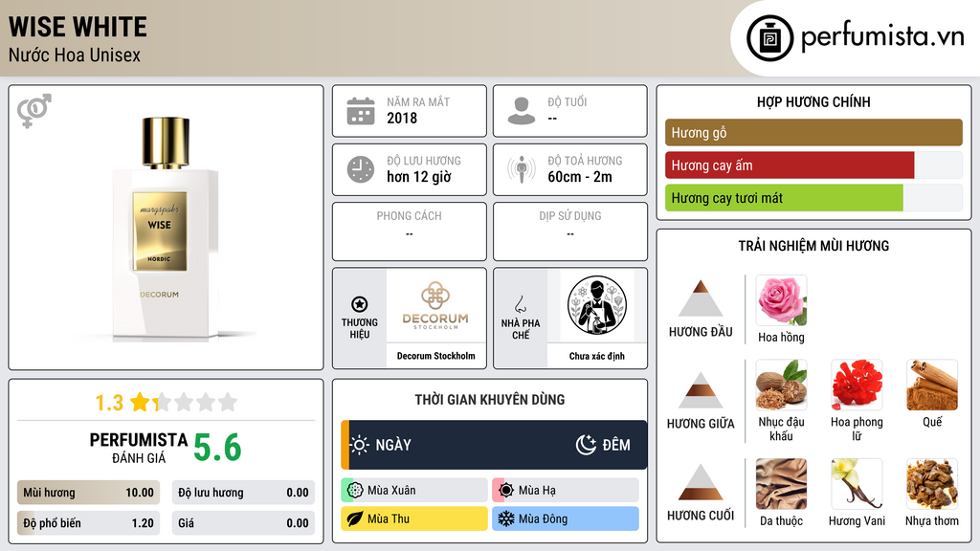
Task: Select the Mùa Xuân season tag
Action: pyautogui.click(x=414, y=491)
